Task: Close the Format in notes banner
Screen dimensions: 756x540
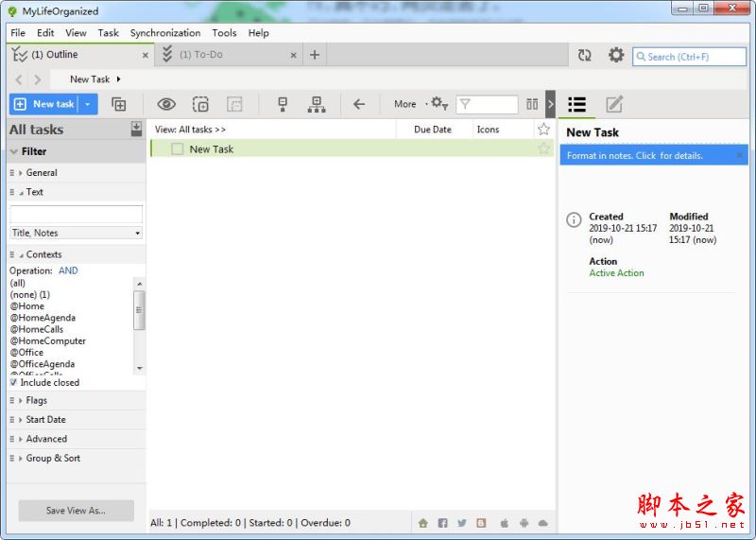Action: 740,155
